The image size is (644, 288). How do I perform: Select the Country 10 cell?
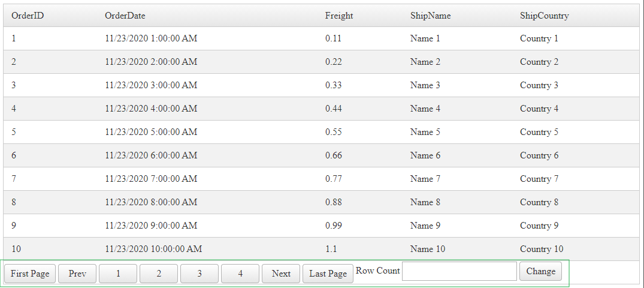[x=542, y=249]
